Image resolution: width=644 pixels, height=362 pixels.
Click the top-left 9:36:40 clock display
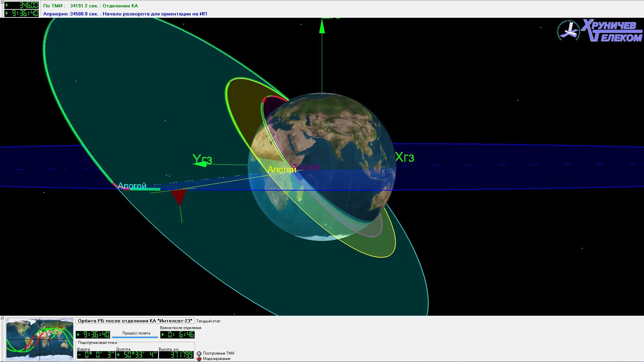click(22, 13)
